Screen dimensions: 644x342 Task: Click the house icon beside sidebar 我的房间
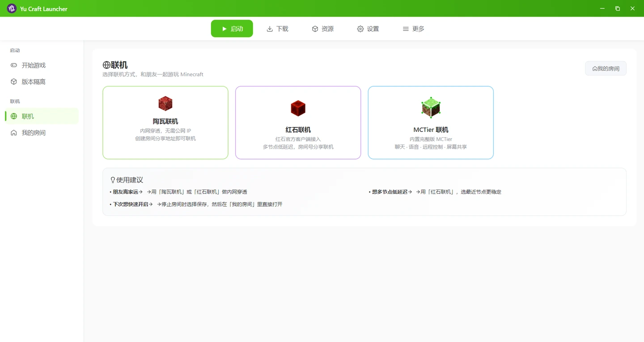pyautogui.click(x=14, y=133)
